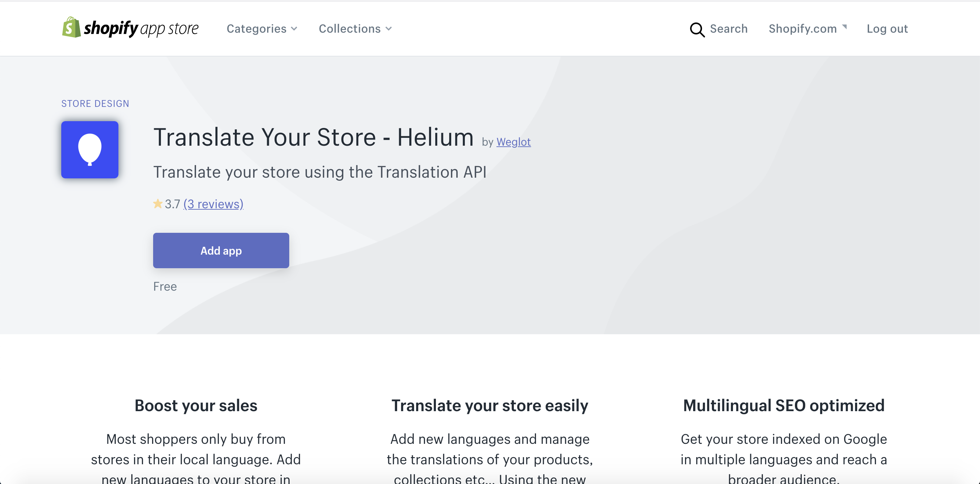Click the Boost your sales heading

point(196,406)
